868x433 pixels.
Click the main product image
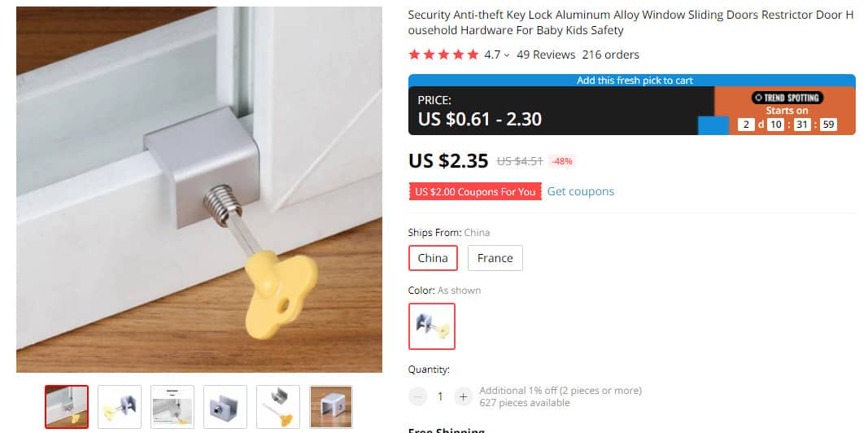pos(199,190)
